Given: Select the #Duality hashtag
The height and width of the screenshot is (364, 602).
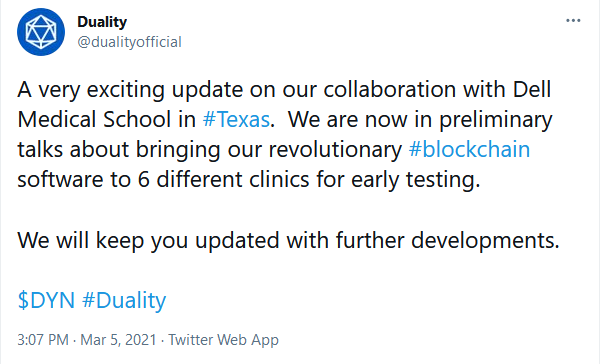Looking at the screenshot, I should coord(124,301).
